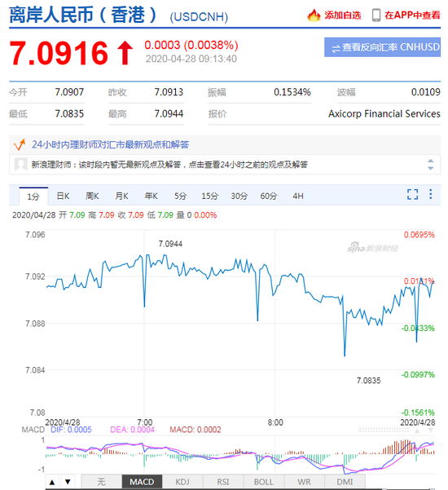Switch to 15分 chart tab

pos(209,196)
